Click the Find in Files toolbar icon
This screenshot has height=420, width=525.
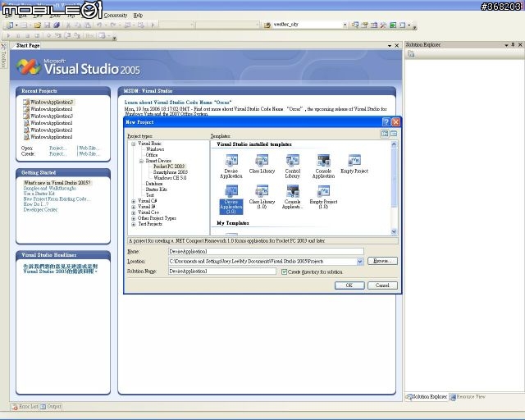click(267, 25)
